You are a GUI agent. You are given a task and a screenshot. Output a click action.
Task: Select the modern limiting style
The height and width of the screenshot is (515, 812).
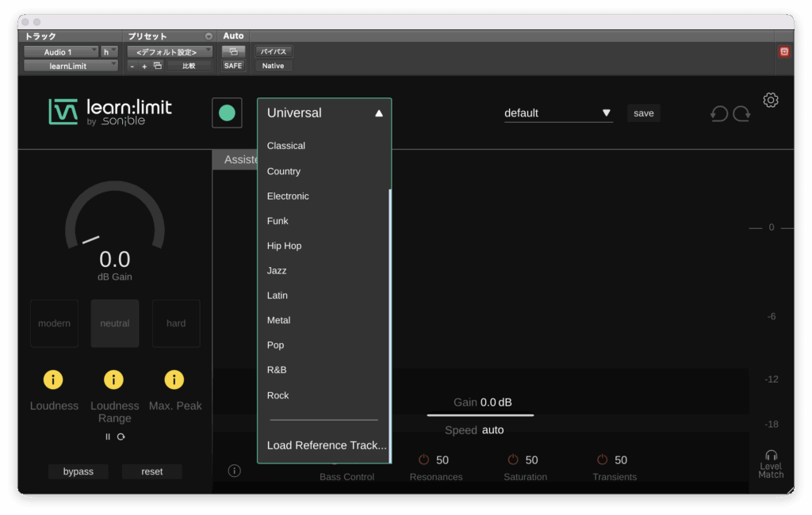click(54, 323)
